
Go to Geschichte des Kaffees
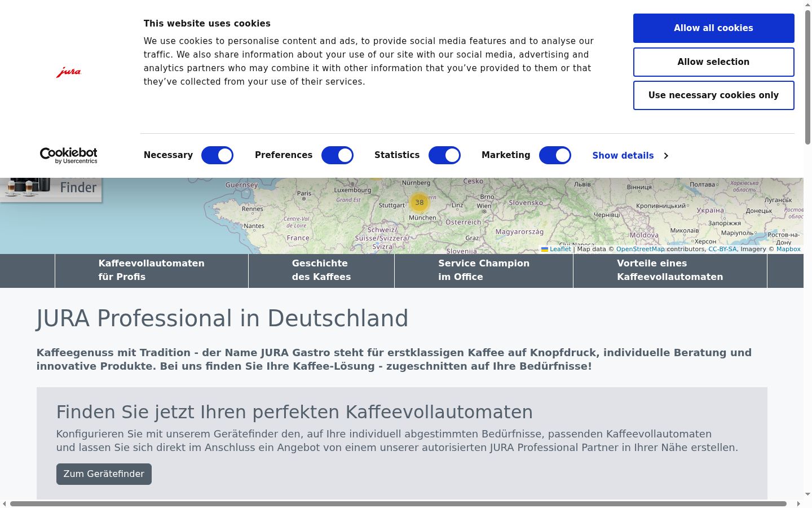coord(321,270)
